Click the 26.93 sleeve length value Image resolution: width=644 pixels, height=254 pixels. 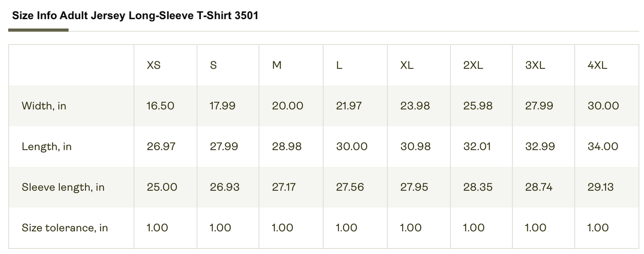225,187
